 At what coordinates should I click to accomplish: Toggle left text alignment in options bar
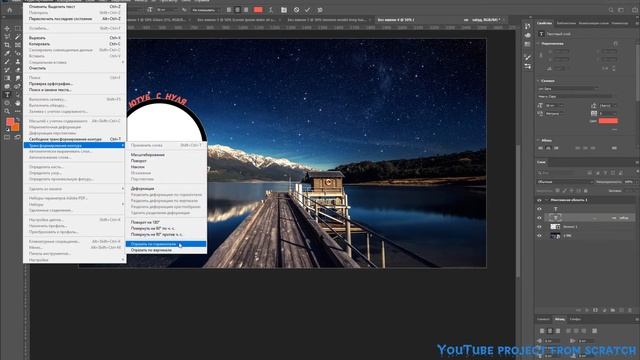click(229, 10)
